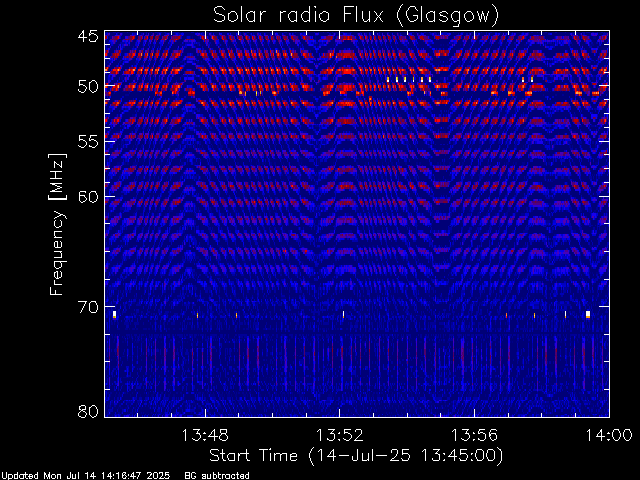This screenshot has height=480, width=640.
Task: Click the white spike at 70 MHz near 13:52
Action: (343, 314)
